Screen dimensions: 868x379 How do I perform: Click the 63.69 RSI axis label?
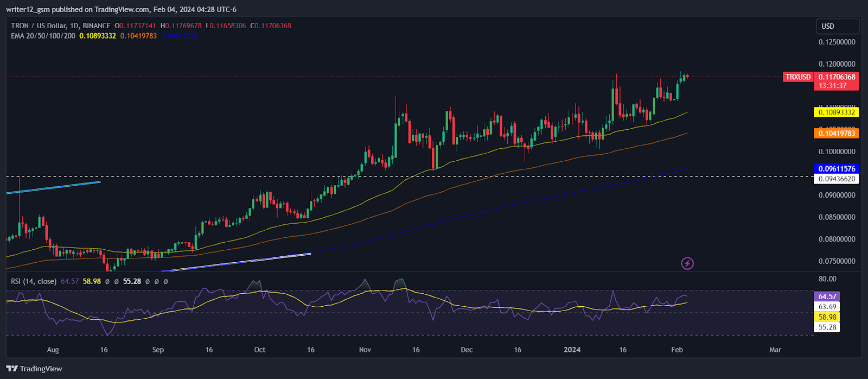click(827, 307)
